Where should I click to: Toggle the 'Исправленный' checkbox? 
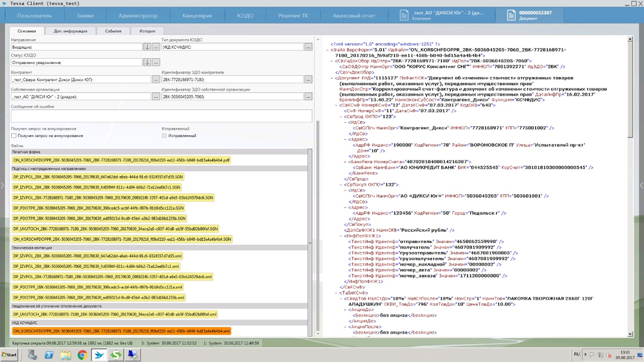point(164,136)
